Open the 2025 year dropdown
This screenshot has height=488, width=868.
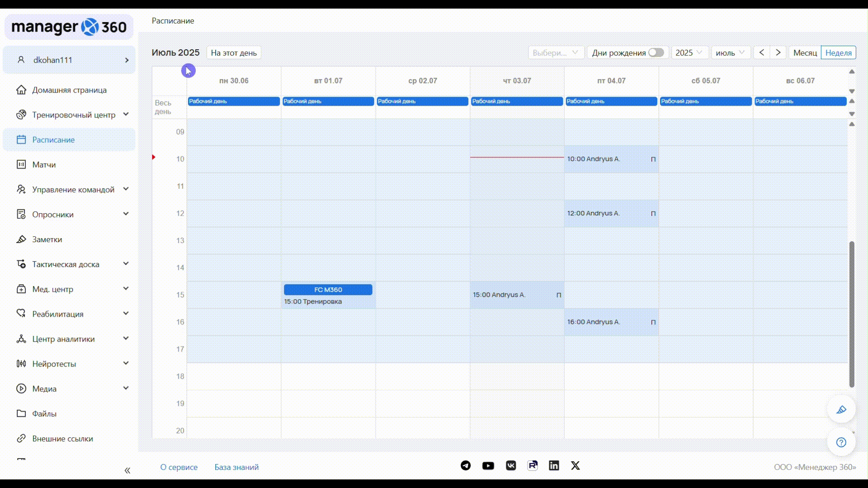pos(689,52)
